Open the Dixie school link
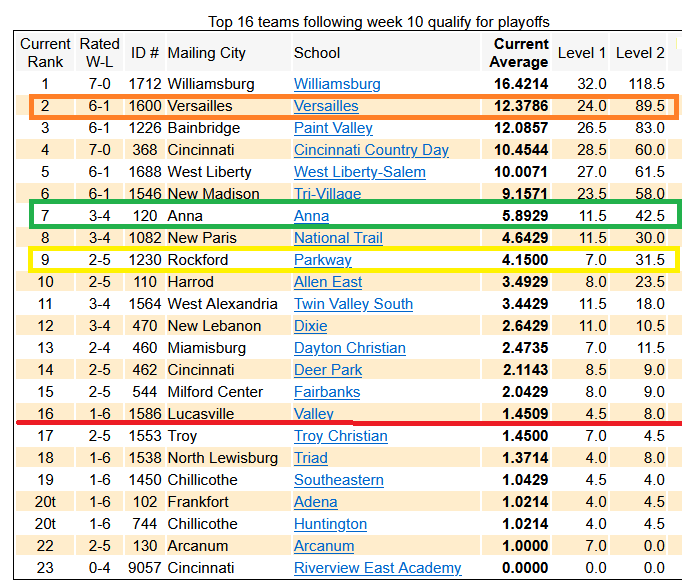 coord(311,326)
